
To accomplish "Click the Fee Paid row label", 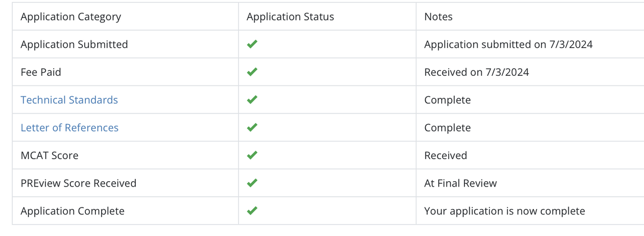I will point(41,72).
